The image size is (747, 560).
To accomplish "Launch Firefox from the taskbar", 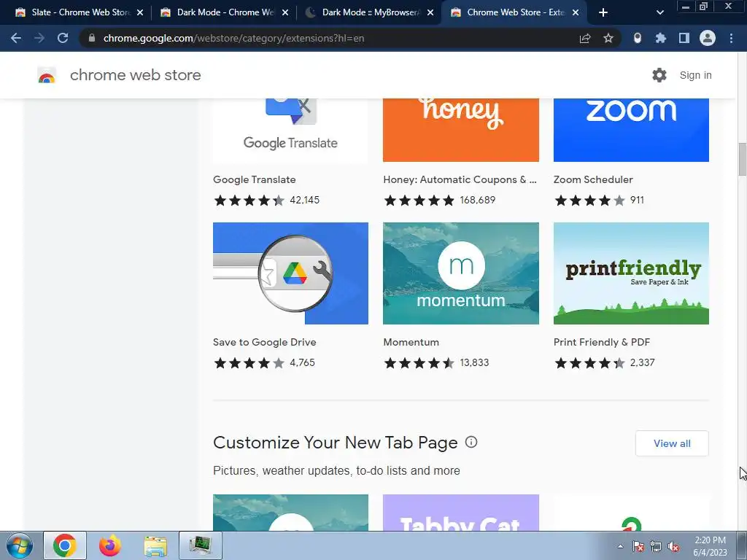I will click(x=110, y=545).
